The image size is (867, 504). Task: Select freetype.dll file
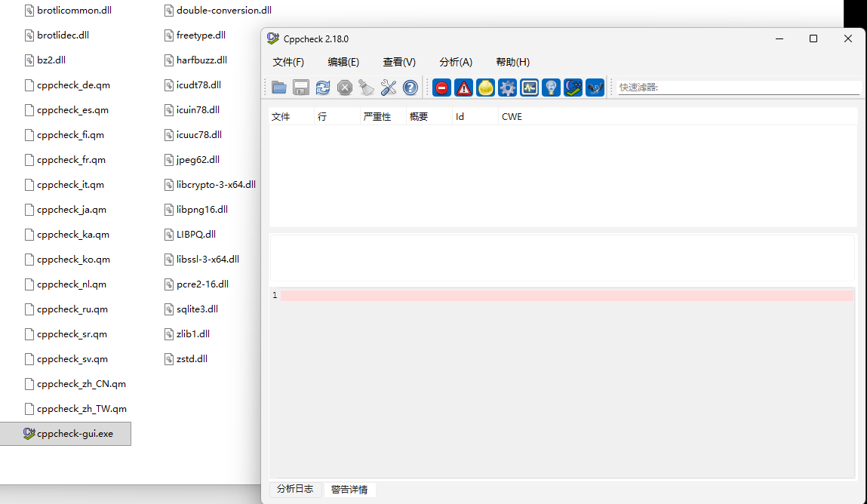(195, 35)
